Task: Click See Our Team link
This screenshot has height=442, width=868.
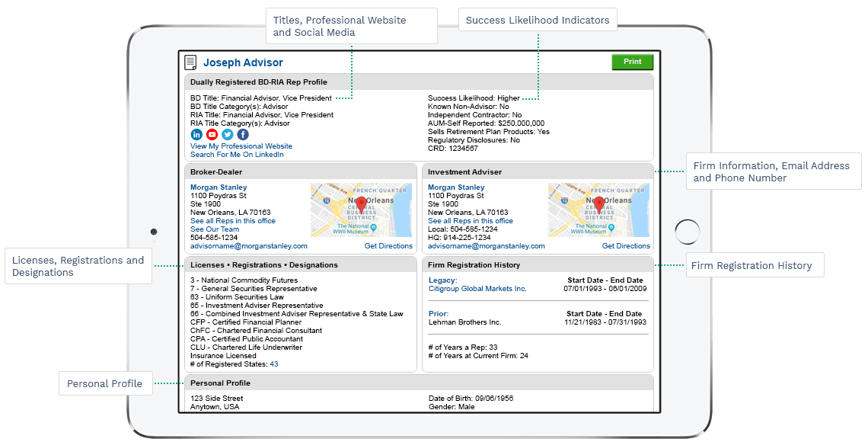Action: click(215, 229)
